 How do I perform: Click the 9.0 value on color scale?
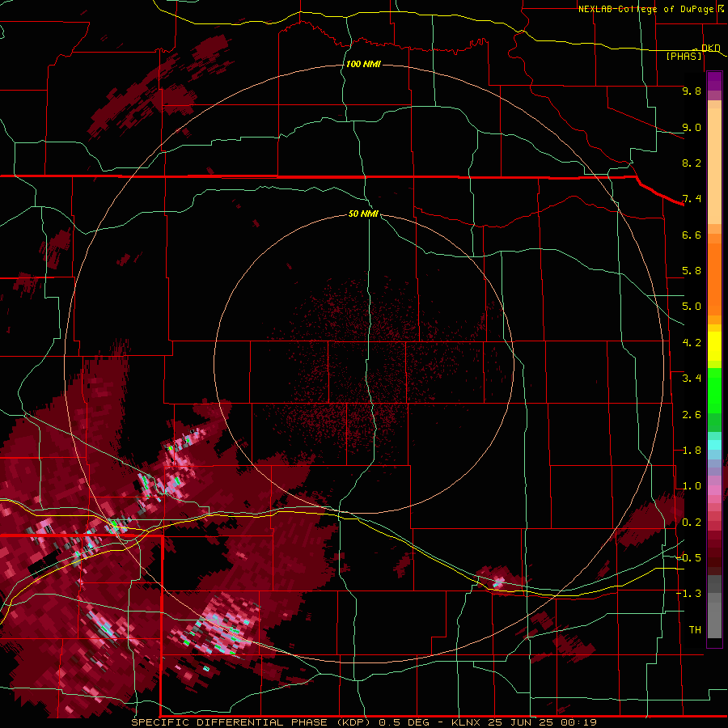[692, 127]
